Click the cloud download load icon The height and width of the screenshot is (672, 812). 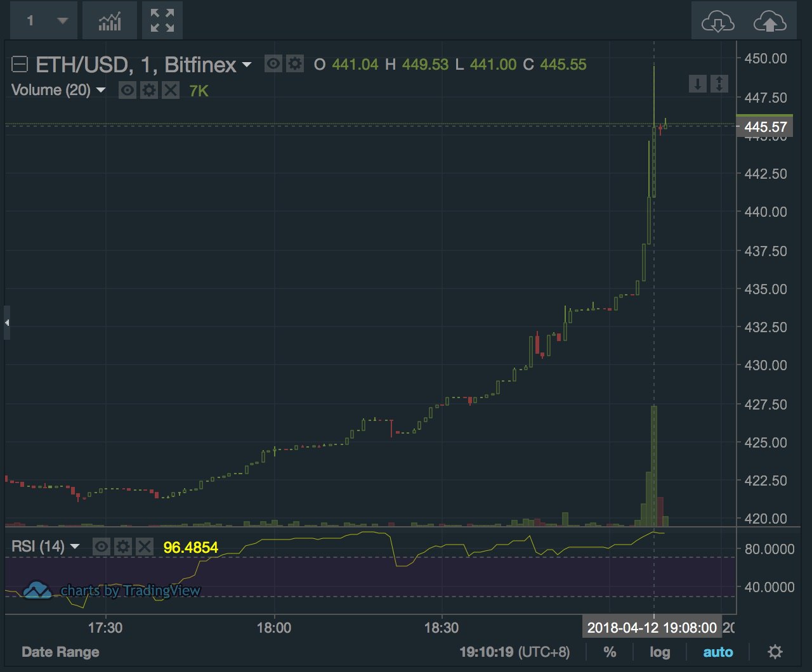point(717,22)
